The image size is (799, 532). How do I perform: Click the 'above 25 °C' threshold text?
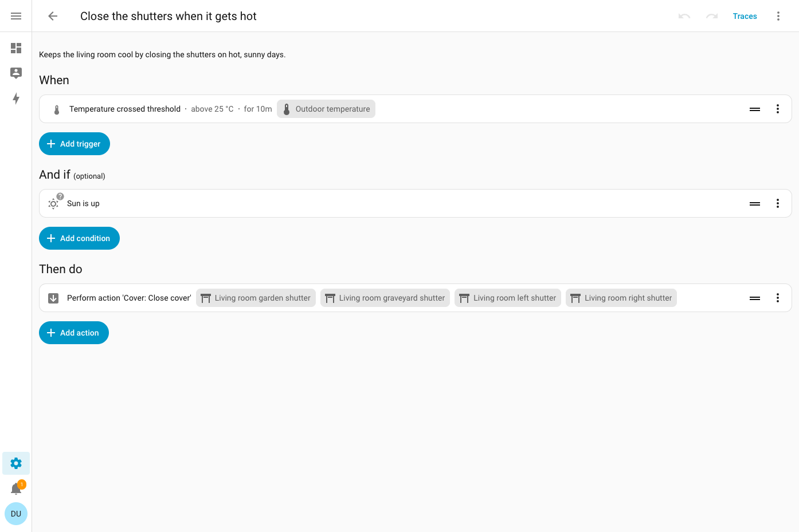[x=212, y=109]
